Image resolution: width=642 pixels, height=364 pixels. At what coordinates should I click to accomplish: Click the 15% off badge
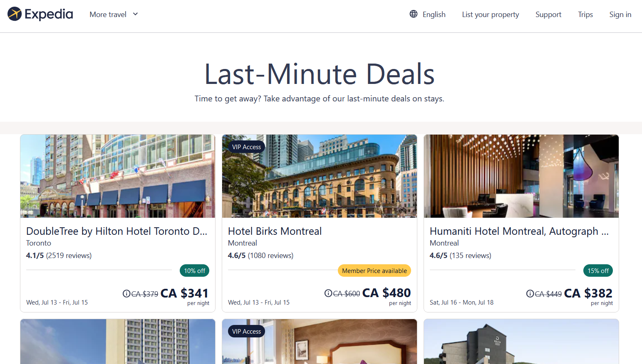click(598, 271)
